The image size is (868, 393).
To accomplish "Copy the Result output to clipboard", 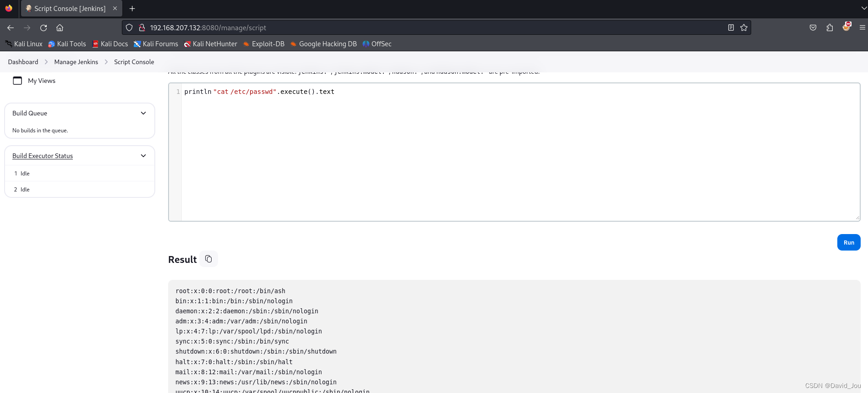I will (x=208, y=259).
